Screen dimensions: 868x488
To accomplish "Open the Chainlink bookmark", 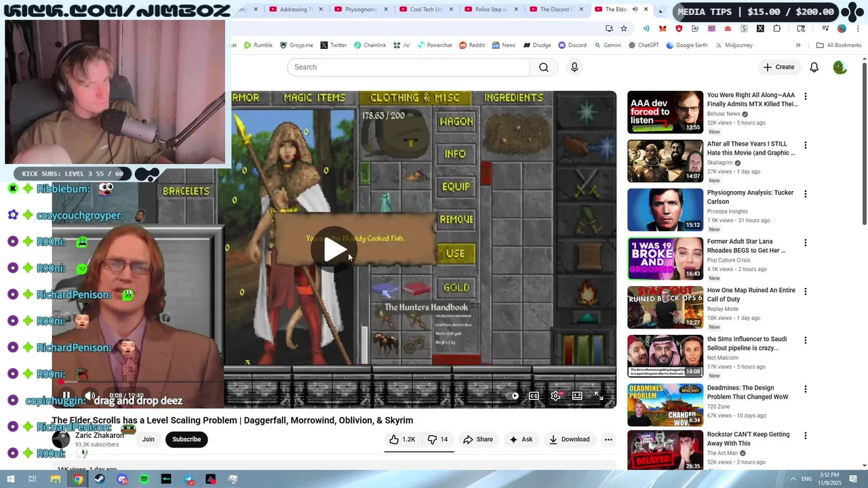I will (x=370, y=45).
